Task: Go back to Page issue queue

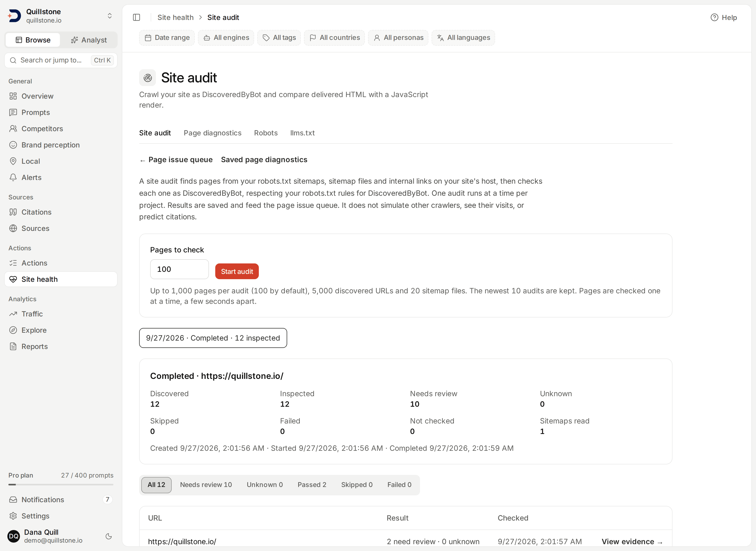Action: pos(176,160)
